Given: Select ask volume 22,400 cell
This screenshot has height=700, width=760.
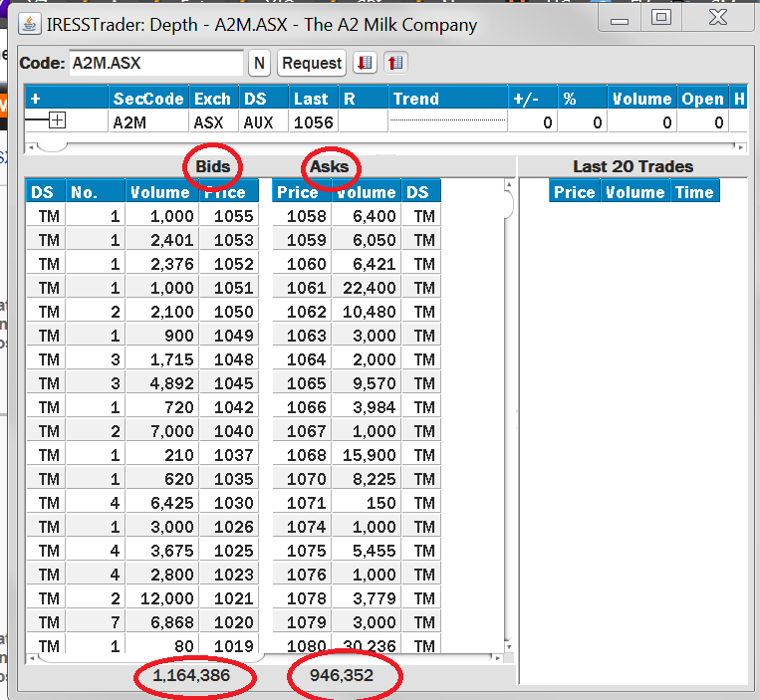Looking at the screenshot, I should point(367,288).
